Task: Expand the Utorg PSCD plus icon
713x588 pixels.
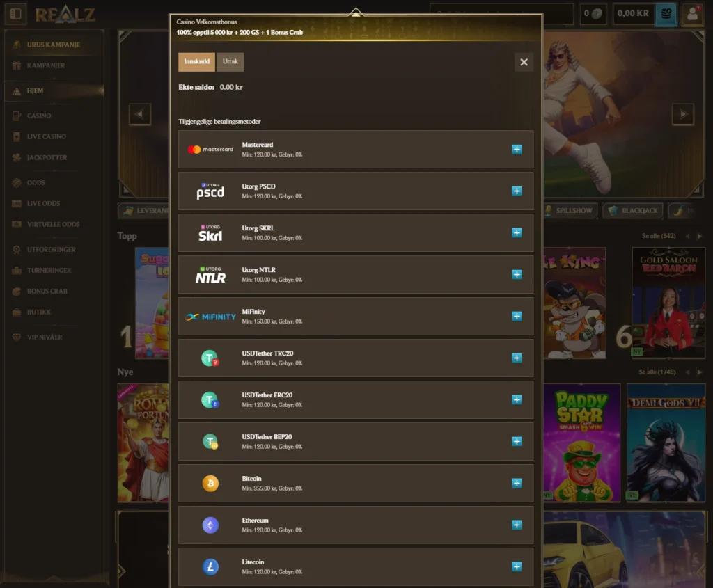Action: (x=517, y=191)
